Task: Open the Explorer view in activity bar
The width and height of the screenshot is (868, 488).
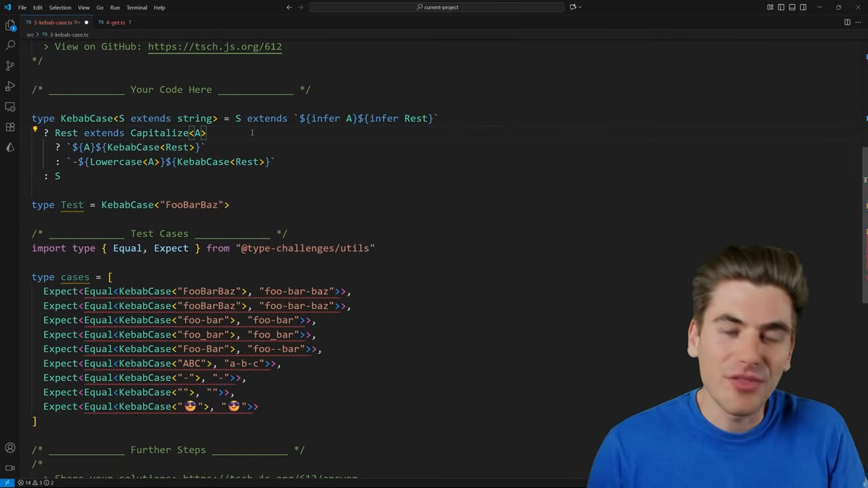Action: (x=10, y=25)
